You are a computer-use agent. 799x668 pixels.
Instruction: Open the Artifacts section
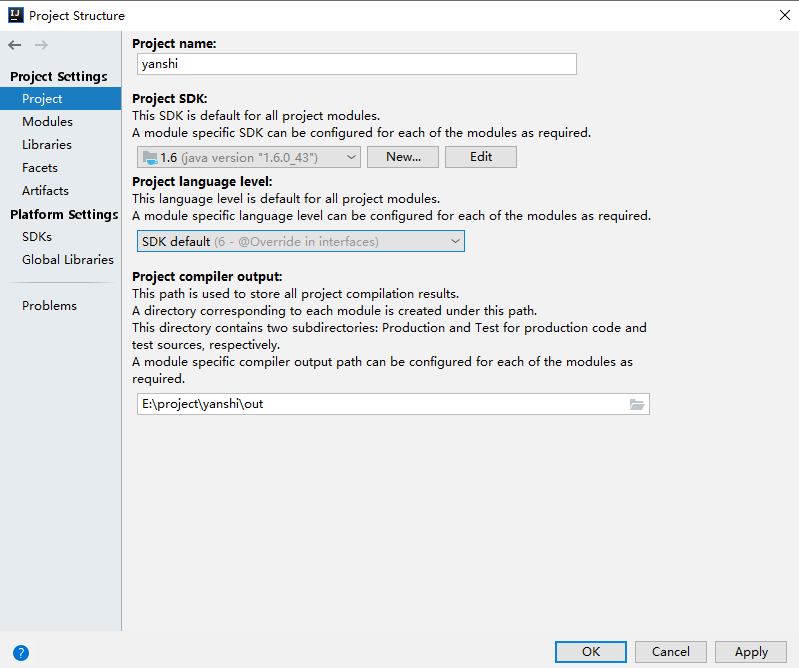tap(45, 191)
